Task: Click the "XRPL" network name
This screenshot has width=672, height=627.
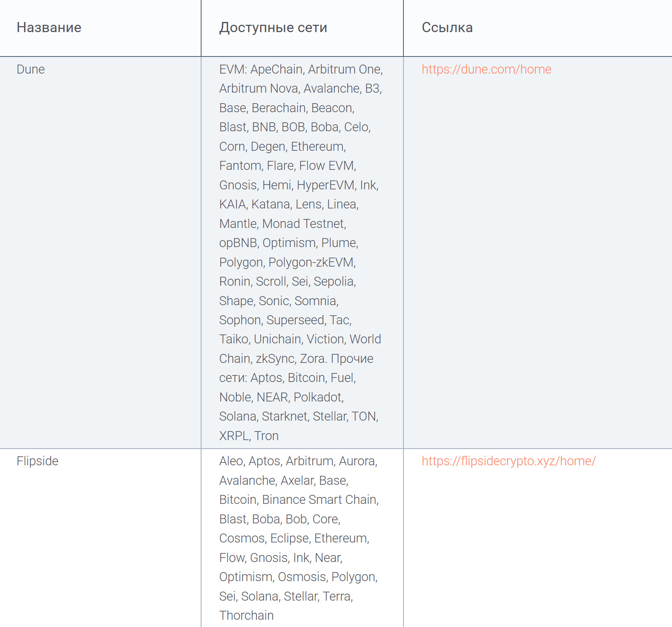Action: pos(234,436)
